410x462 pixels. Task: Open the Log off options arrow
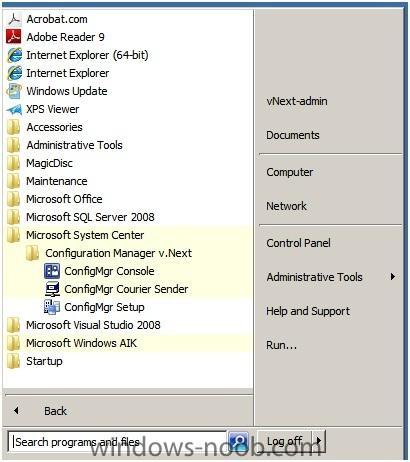point(318,441)
